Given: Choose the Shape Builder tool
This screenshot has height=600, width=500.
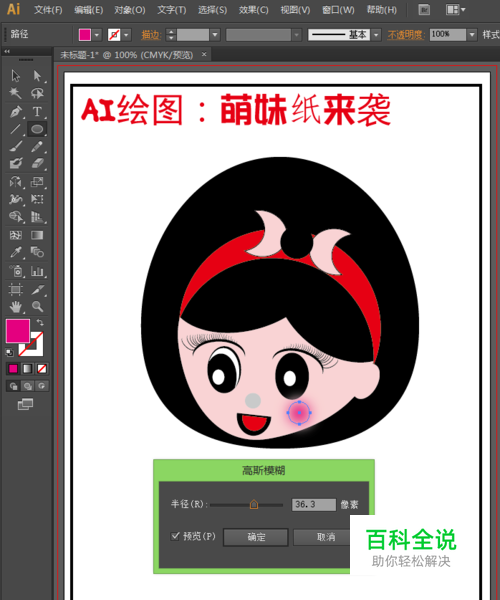Looking at the screenshot, I should point(15,217).
